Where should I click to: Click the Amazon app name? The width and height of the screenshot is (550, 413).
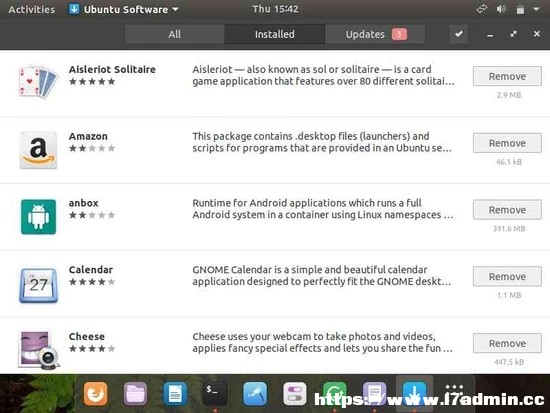88,136
